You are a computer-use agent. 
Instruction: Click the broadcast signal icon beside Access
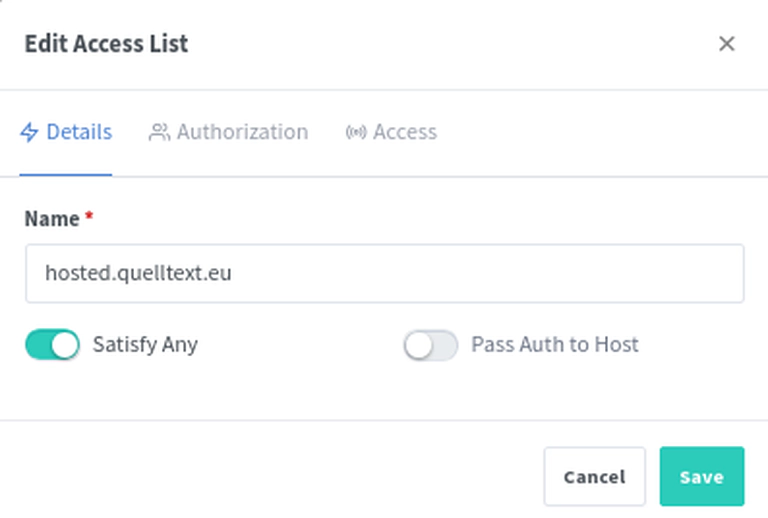coord(356,132)
